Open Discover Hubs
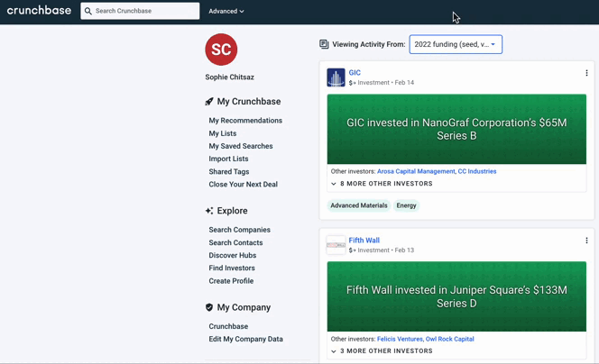Screen dimensions: 599x364 click(x=232, y=255)
